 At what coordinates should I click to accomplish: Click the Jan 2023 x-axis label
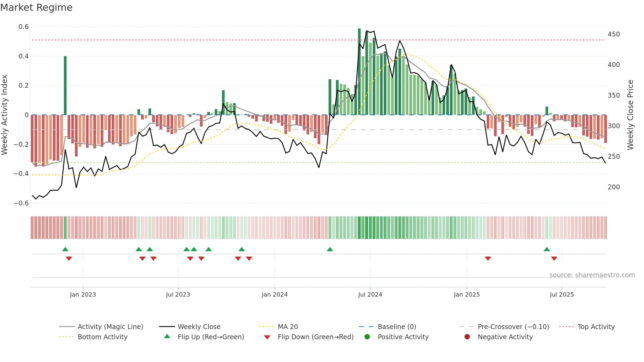pos(83,294)
